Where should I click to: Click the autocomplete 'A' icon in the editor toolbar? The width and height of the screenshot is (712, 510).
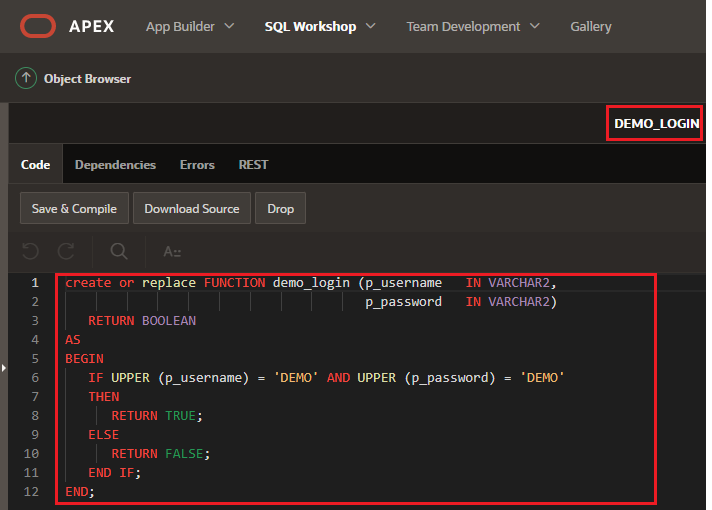pyautogui.click(x=172, y=251)
